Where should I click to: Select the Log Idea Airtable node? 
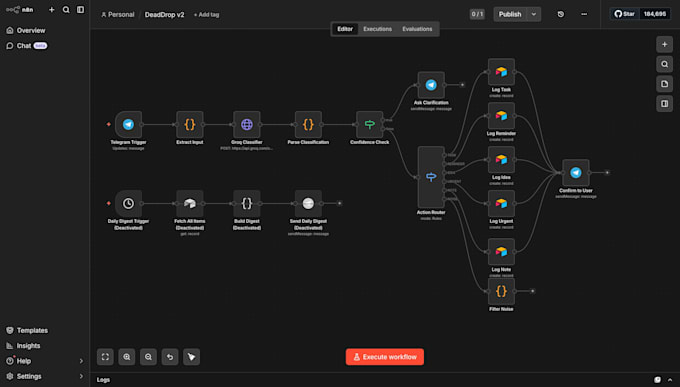coord(501,159)
